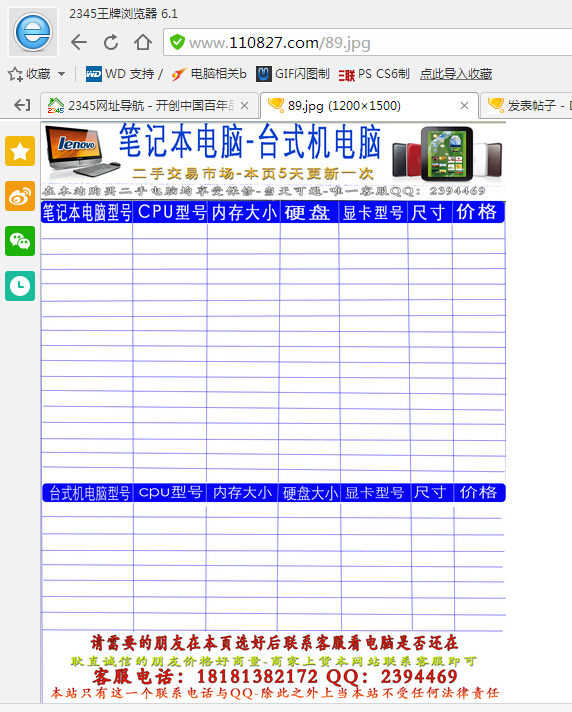Open the GIF闪图制 bookmark

click(293, 74)
